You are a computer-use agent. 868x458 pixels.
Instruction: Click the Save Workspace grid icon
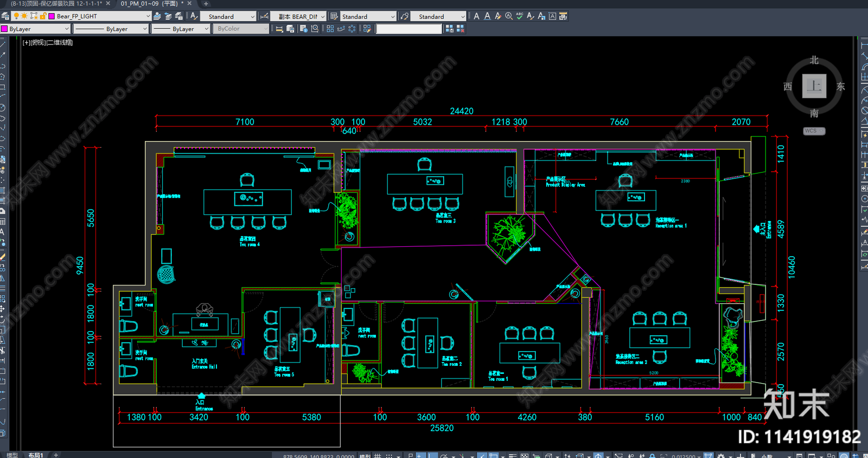click(449, 29)
